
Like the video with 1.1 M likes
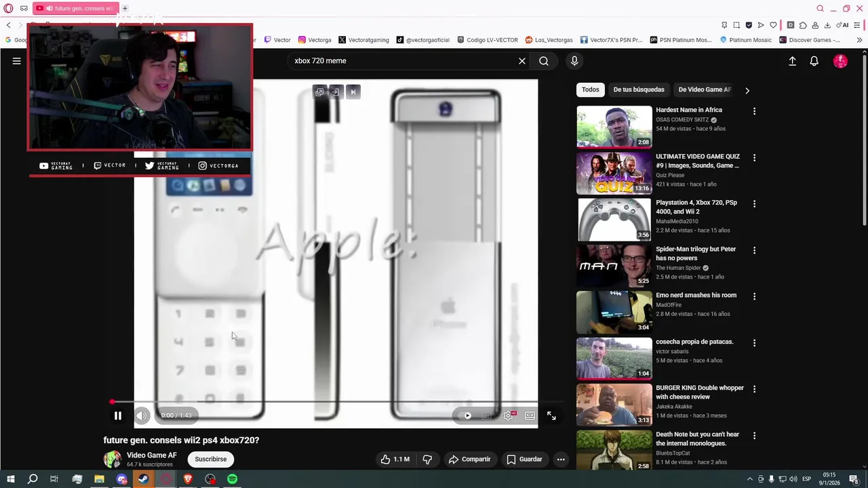coord(395,459)
